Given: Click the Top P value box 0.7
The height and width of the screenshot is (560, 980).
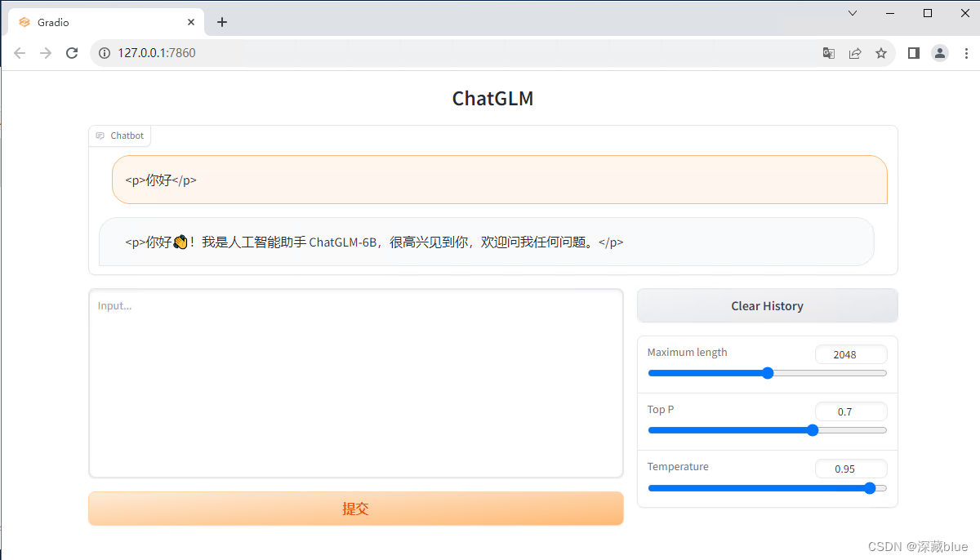Looking at the screenshot, I should click(851, 411).
